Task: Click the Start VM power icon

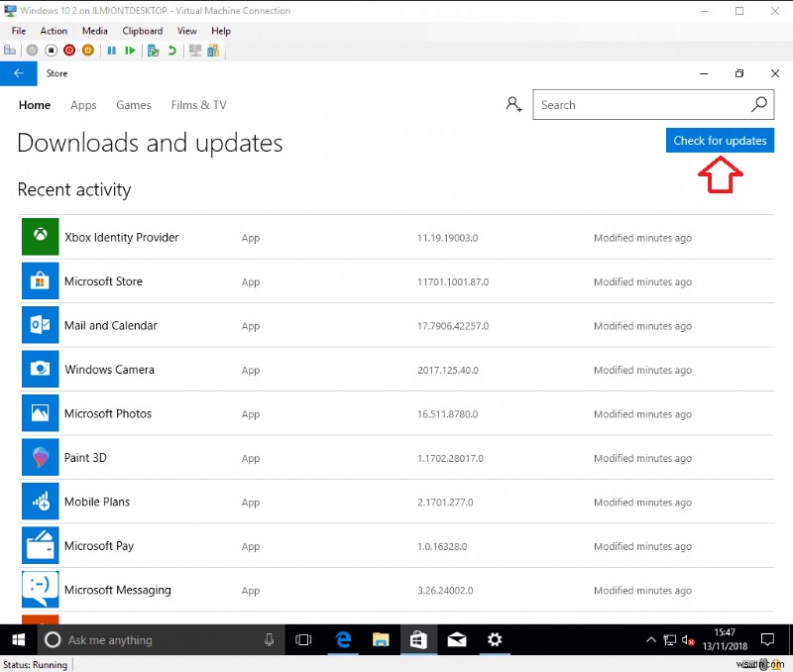Action: 31,51
